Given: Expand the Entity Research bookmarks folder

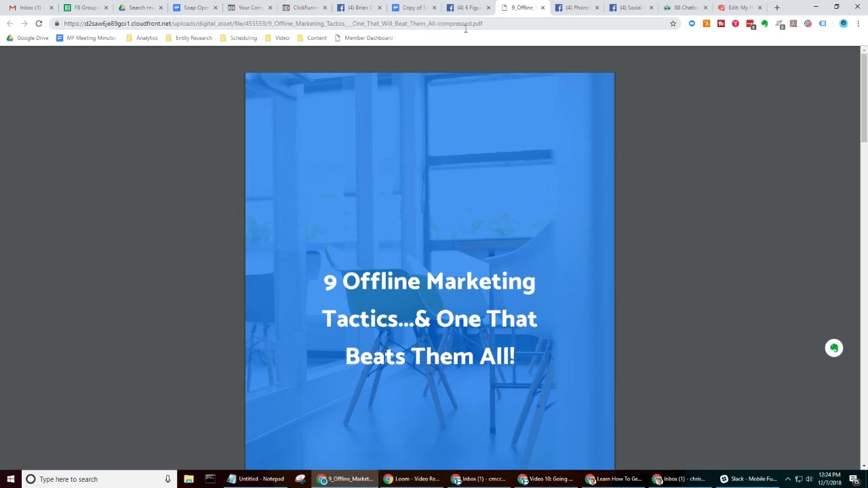Looking at the screenshot, I should pyautogui.click(x=189, y=38).
